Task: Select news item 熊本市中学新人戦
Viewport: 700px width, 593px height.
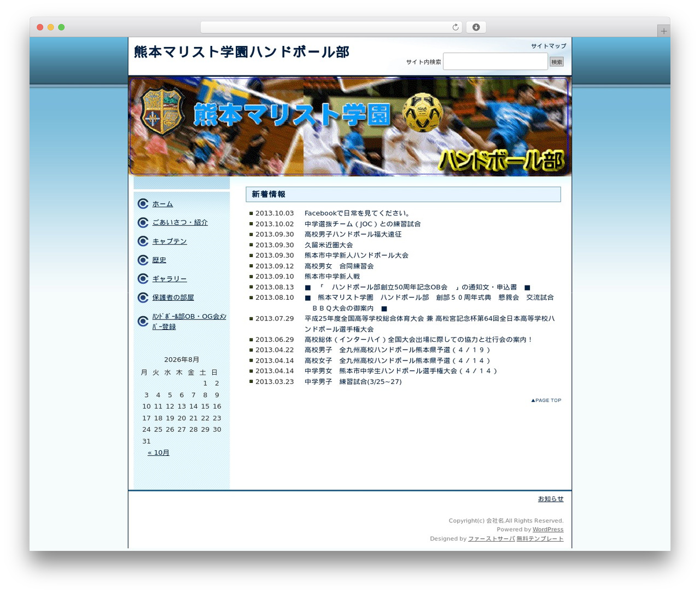Action: [x=332, y=277]
